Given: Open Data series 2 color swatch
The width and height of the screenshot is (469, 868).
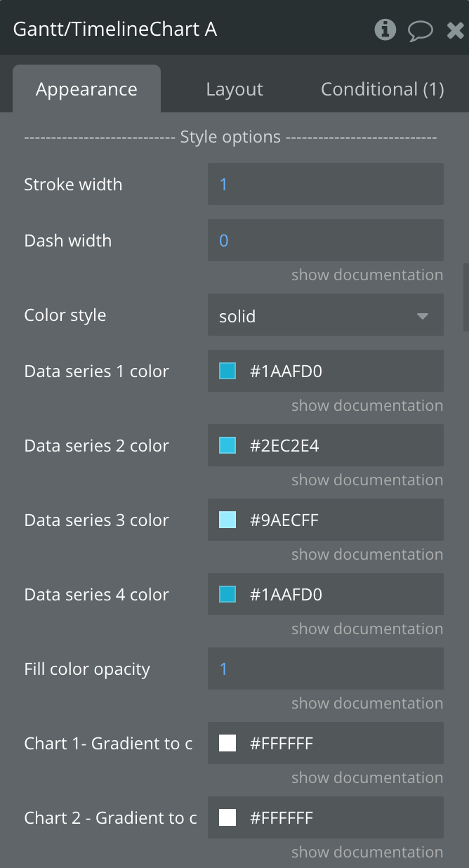Looking at the screenshot, I should pos(227,445).
